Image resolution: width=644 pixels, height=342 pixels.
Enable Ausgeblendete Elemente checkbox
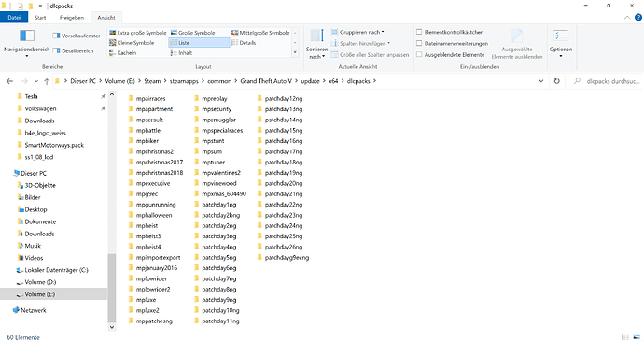click(x=419, y=54)
